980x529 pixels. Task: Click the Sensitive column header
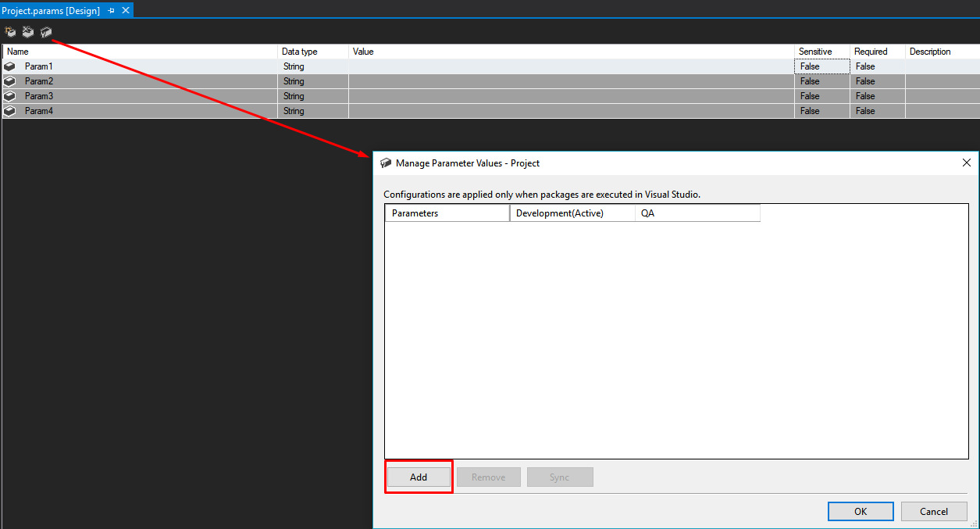822,52
